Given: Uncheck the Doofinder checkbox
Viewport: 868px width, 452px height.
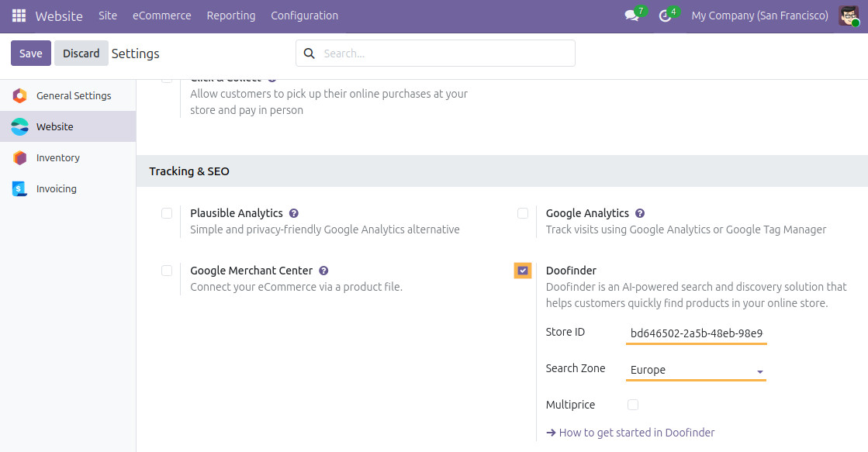Looking at the screenshot, I should (x=523, y=271).
